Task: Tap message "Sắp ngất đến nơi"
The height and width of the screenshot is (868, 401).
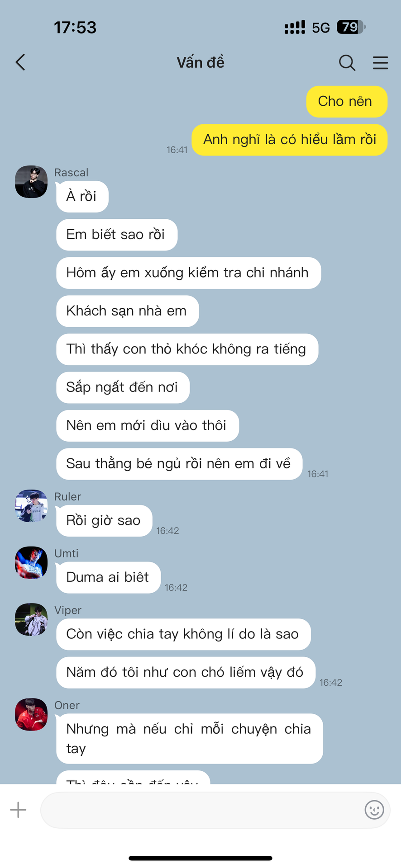Action: point(123,387)
